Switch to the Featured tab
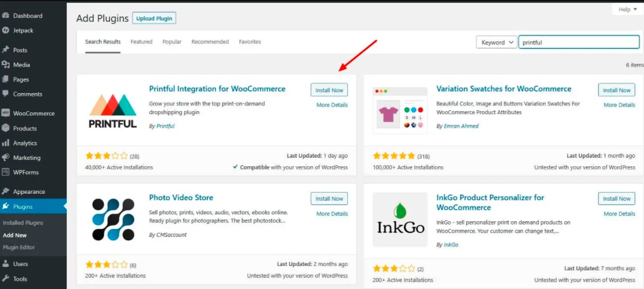 [141, 42]
